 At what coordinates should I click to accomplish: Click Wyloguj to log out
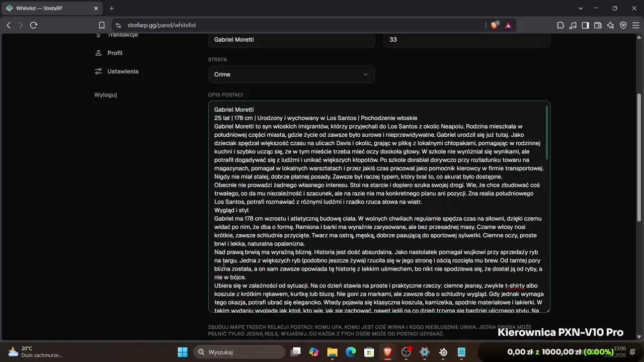click(106, 95)
